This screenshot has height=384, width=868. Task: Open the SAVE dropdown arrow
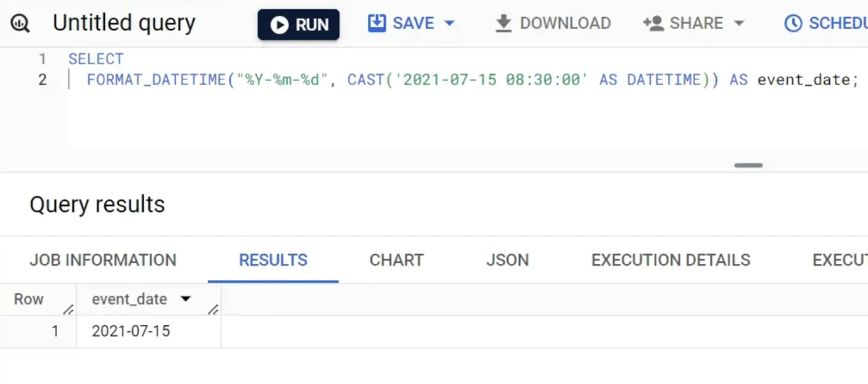(x=449, y=24)
